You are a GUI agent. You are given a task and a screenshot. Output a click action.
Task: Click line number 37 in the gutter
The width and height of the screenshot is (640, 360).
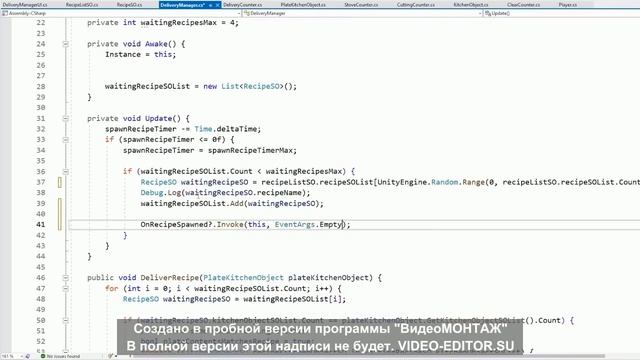(x=40, y=182)
